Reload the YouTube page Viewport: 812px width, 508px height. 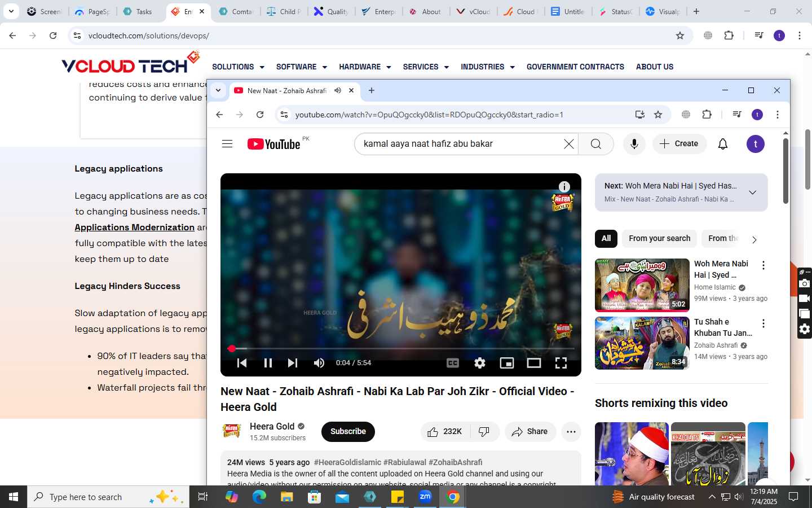(260, 115)
